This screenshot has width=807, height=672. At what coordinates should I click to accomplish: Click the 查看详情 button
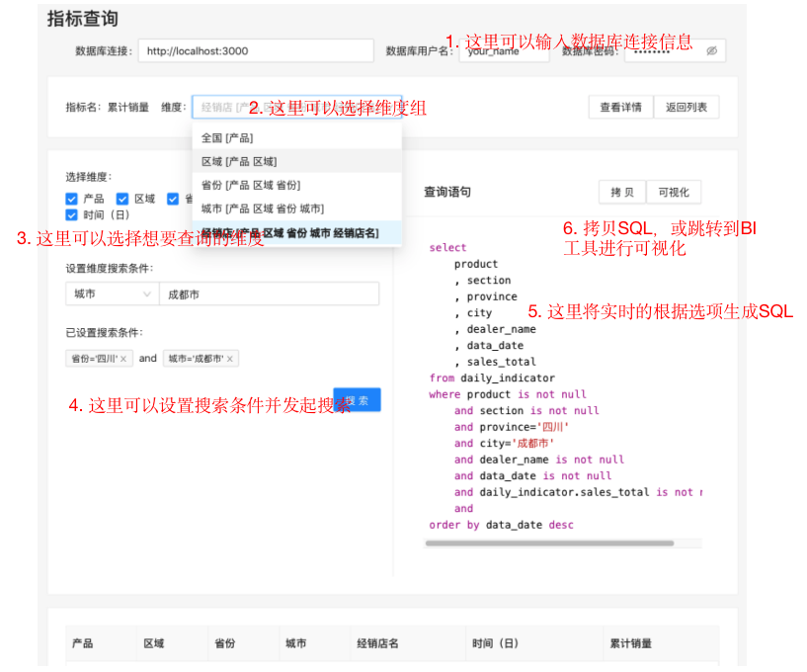[620, 108]
